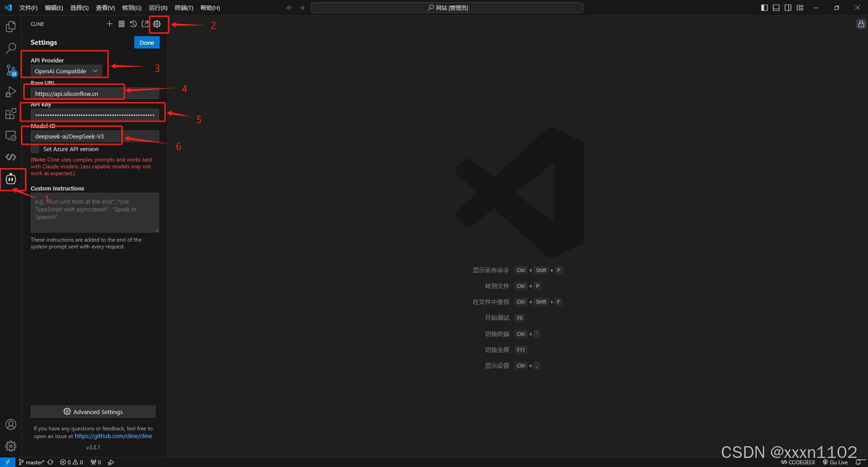Enable Set Azure API version checkbox
This screenshot has height=467, width=868.
point(35,149)
